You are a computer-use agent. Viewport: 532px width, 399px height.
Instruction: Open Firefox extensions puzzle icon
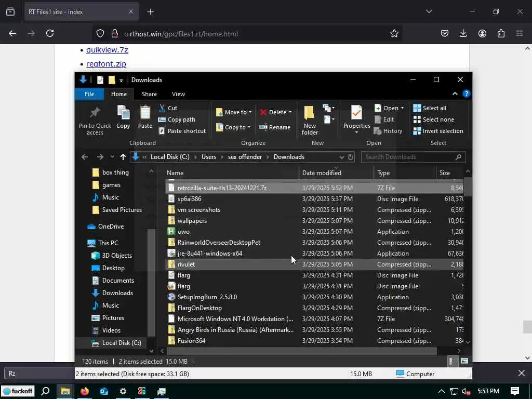[x=501, y=33]
